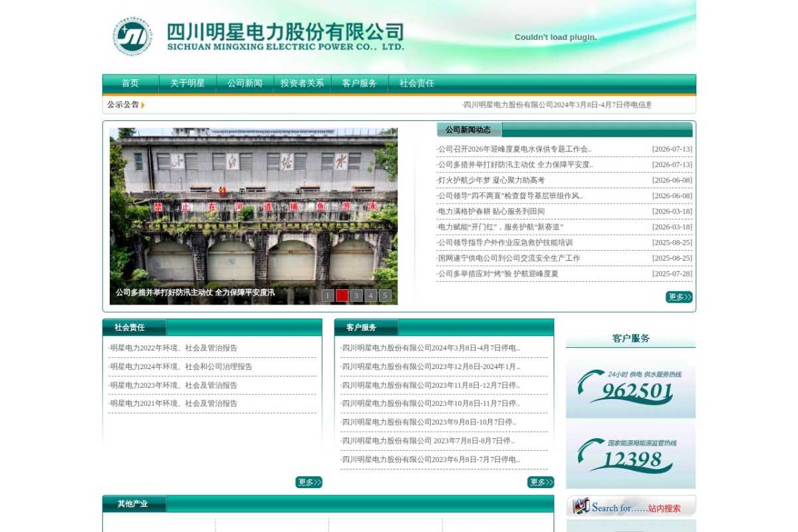The height and width of the screenshot is (532, 798).
Task: Click the 12398 energy supervision hotline banner
Action: tap(630, 456)
